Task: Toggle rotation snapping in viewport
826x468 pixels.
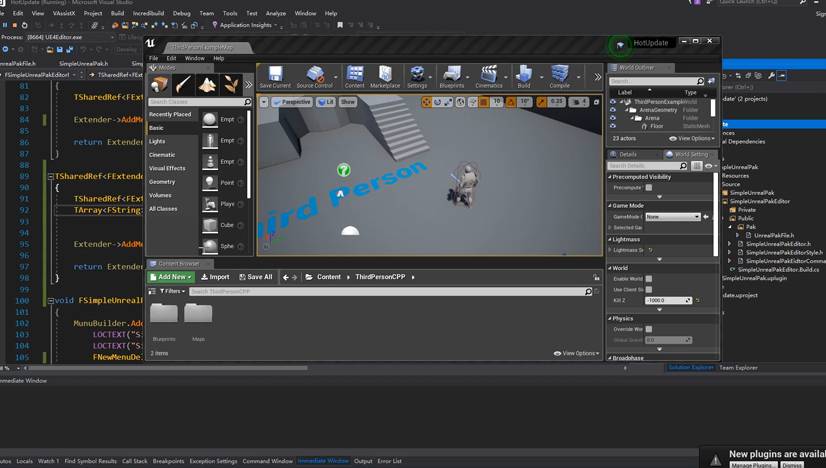Action: 510,102
